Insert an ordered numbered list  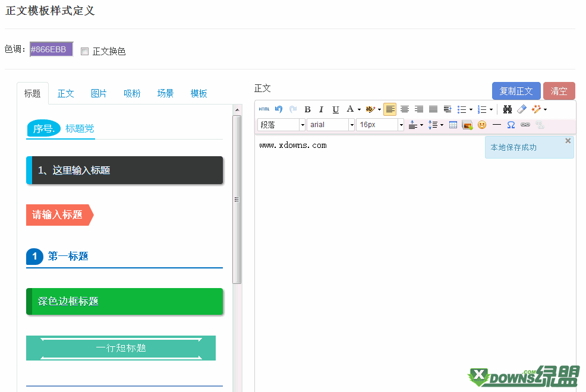(x=482, y=109)
